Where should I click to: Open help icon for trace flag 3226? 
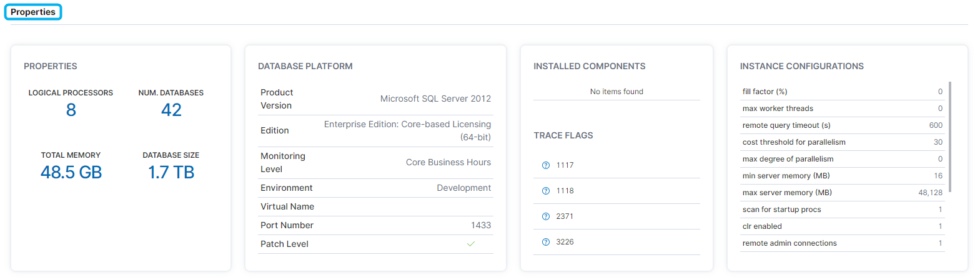click(545, 242)
